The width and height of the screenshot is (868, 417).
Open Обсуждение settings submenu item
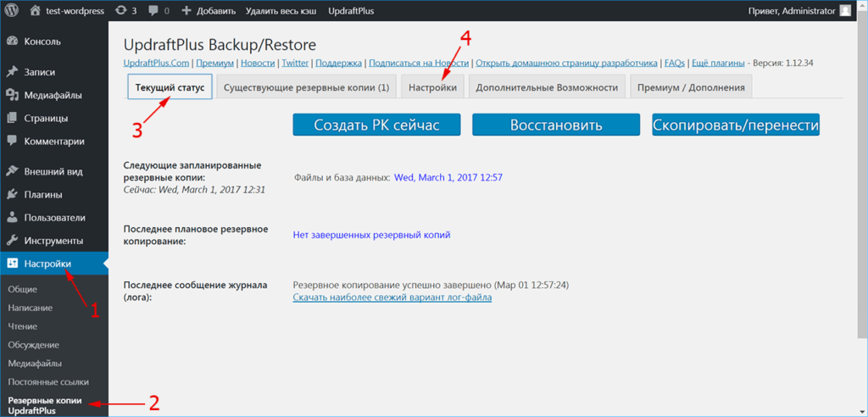click(34, 345)
